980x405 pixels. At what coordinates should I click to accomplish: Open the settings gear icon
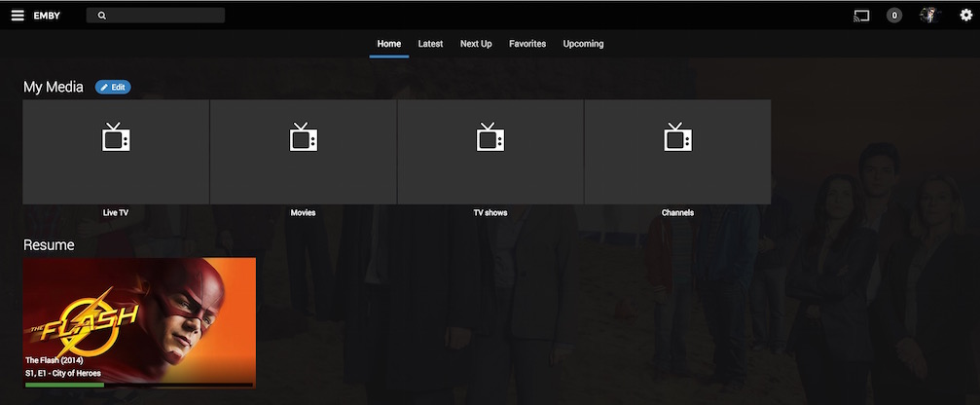click(966, 16)
